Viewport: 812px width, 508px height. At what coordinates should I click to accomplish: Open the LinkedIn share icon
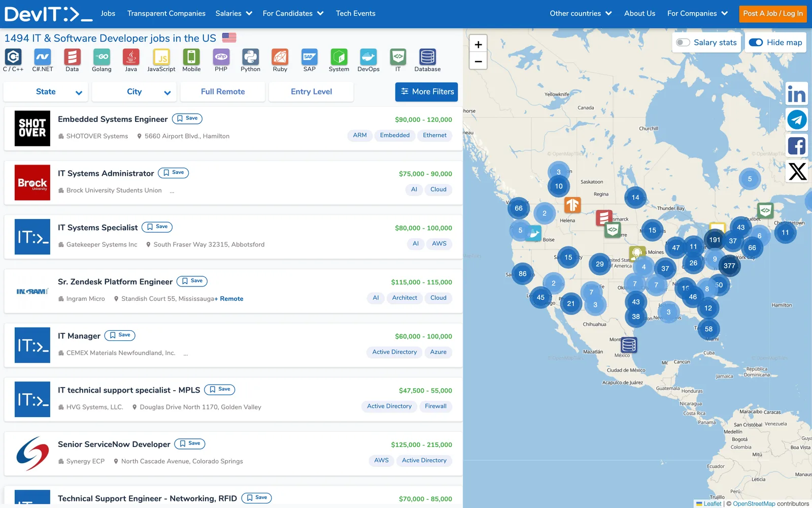pos(796,94)
